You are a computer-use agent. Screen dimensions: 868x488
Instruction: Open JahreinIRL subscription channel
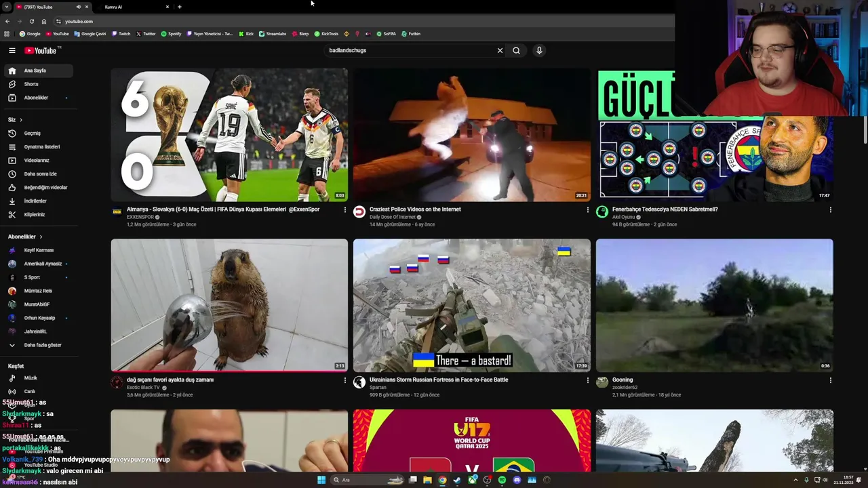point(39,331)
